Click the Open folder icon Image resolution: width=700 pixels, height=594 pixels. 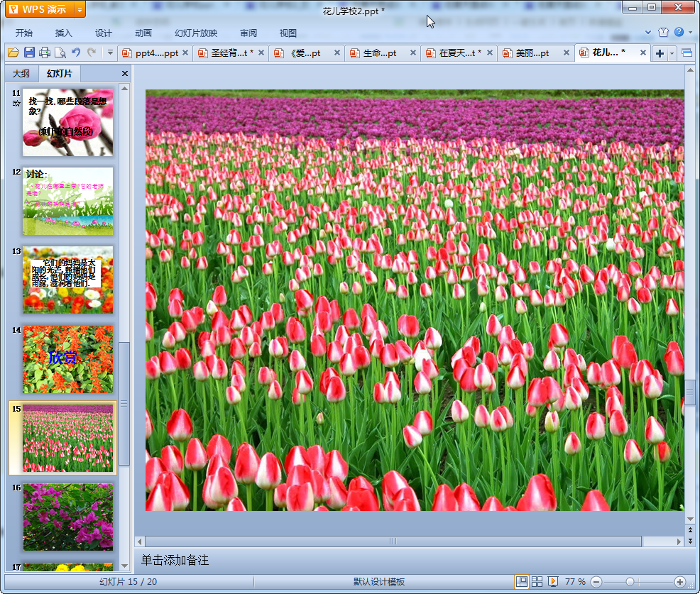pyautogui.click(x=13, y=53)
